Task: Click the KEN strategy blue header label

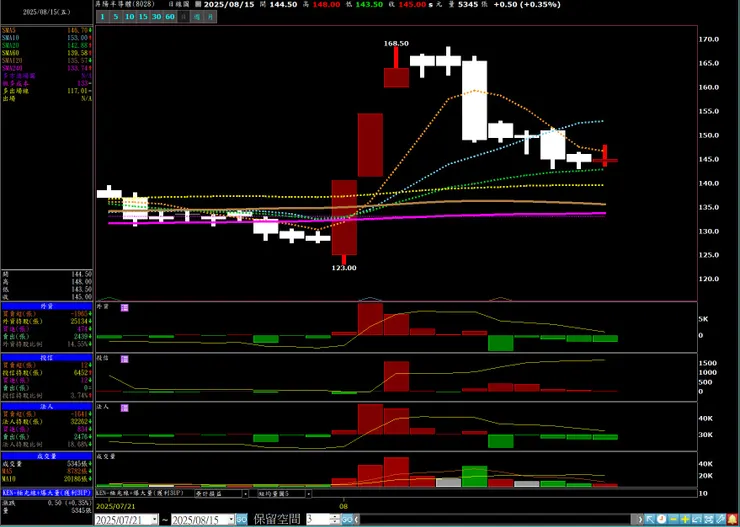Action: coord(47,492)
